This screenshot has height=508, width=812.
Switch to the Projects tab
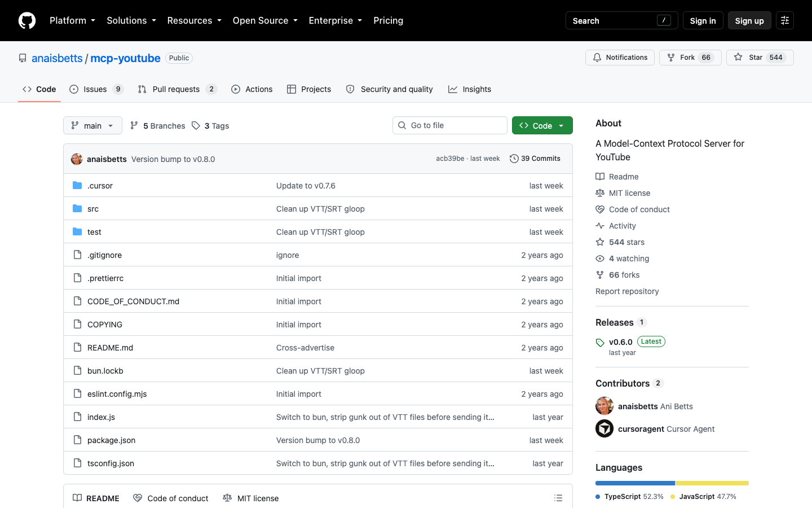tap(309, 89)
